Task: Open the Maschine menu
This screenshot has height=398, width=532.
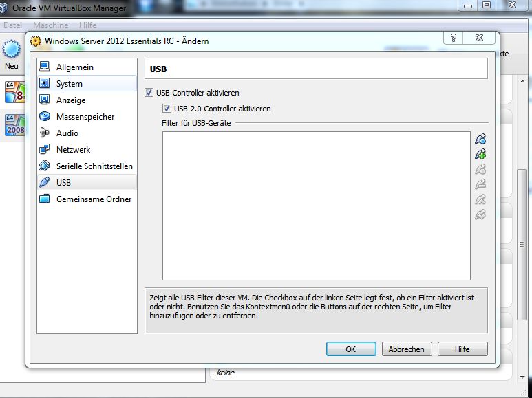Action: [52, 25]
